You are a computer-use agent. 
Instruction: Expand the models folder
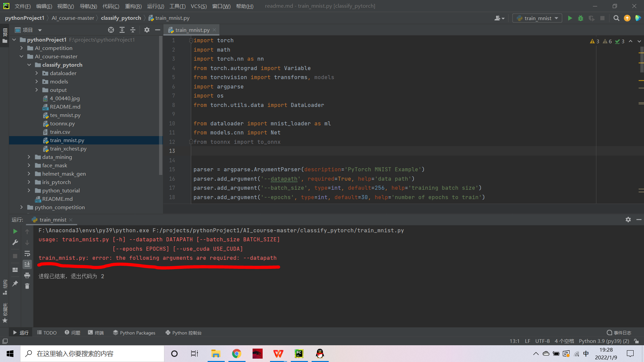tap(37, 81)
